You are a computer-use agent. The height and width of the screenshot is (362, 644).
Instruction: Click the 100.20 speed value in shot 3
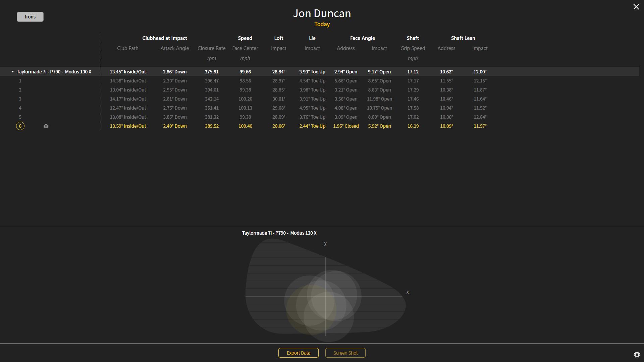click(x=245, y=99)
